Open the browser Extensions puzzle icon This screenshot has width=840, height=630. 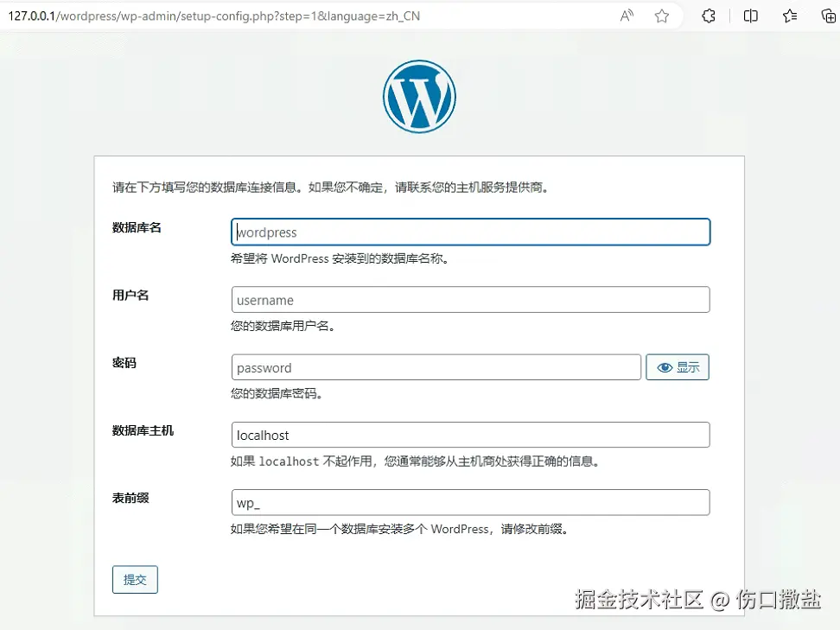pos(709,16)
